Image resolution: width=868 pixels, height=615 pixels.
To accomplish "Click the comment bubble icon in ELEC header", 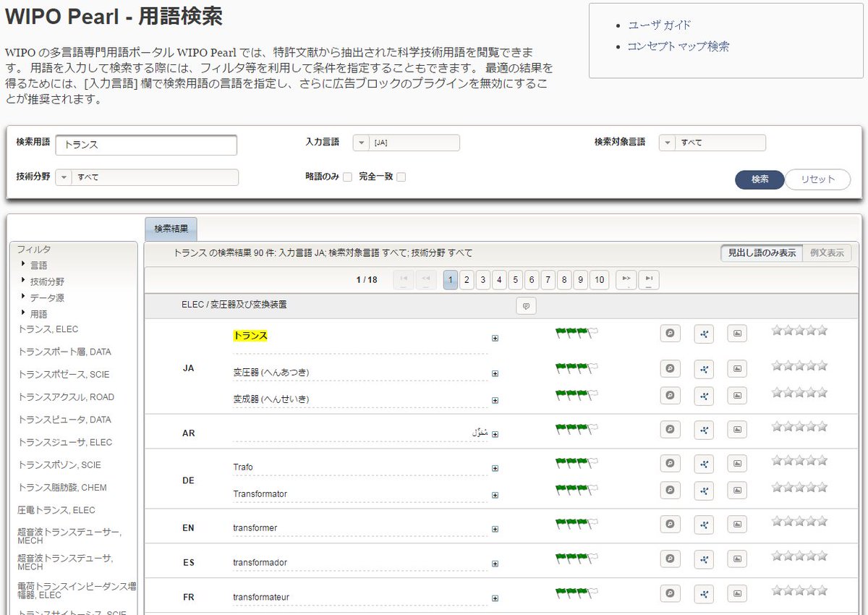I will pos(526,306).
